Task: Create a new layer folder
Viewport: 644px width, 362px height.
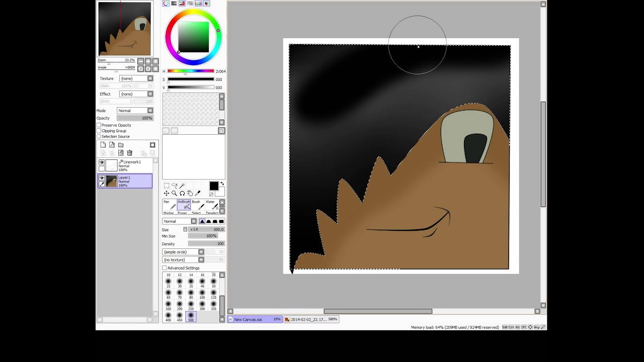Action: click(x=121, y=145)
